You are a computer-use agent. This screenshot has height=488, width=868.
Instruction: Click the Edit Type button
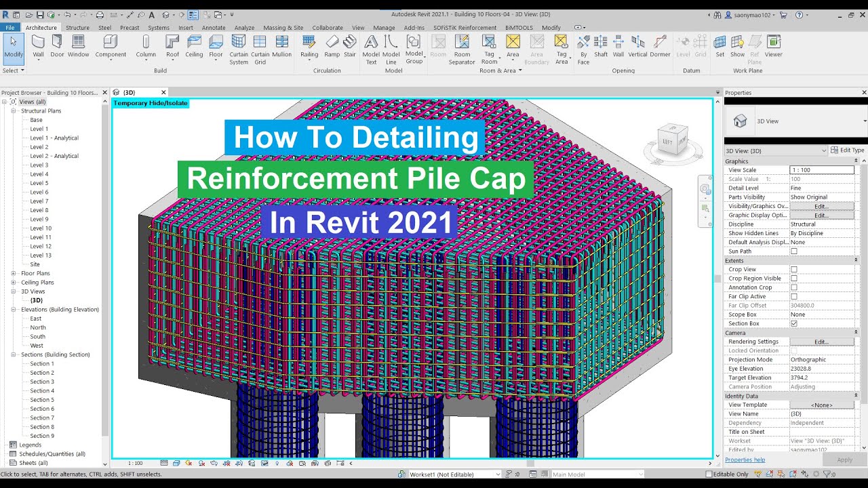pos(848,150)
